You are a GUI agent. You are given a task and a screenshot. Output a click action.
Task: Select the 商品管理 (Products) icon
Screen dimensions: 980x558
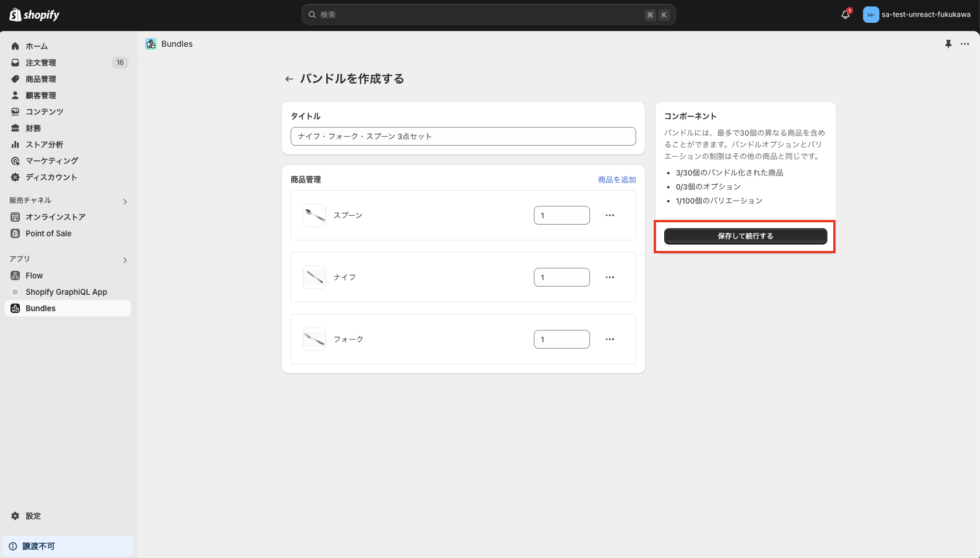[x=15, y=79]
